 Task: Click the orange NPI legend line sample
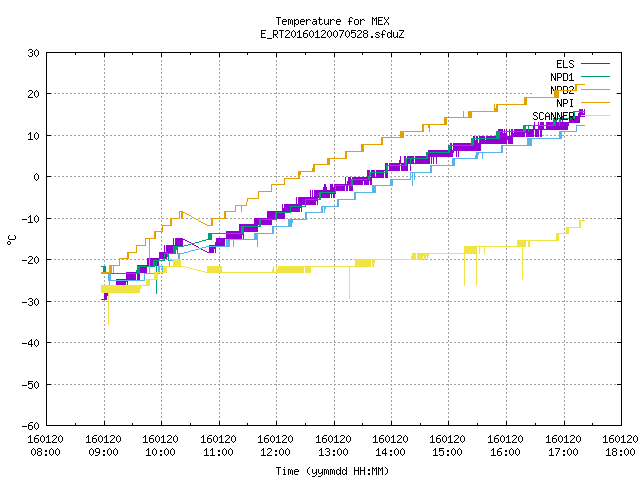pos(595,103)
